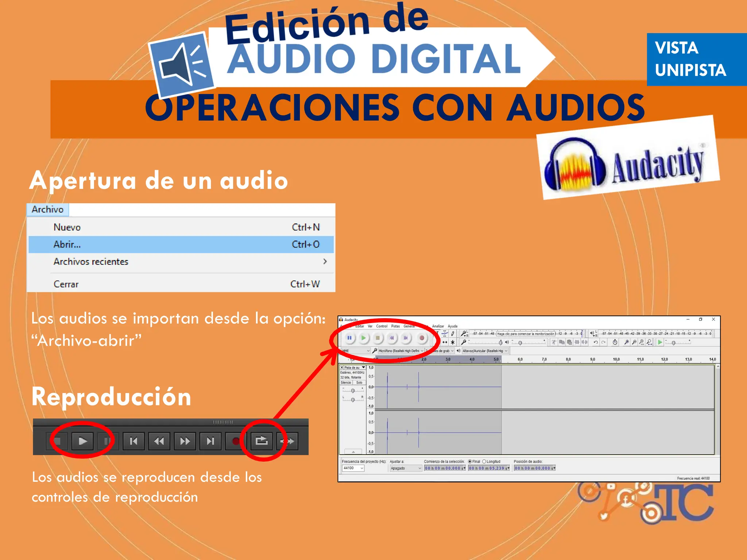The height and width of the screenshot is (560, 747).
Task: Click the Undo arrow in Audacity
Action: tap(596, 342)
